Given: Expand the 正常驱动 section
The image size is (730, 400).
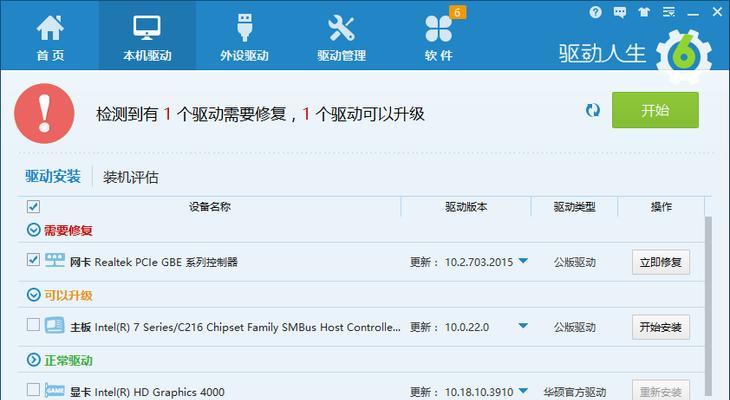Looking at the screenshot, I should [x=34, y=359].
